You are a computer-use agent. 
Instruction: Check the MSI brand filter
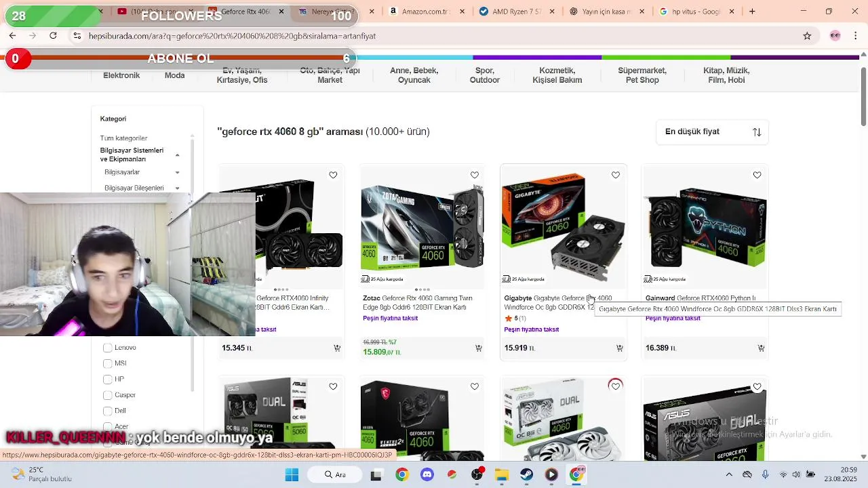(107, 363)
